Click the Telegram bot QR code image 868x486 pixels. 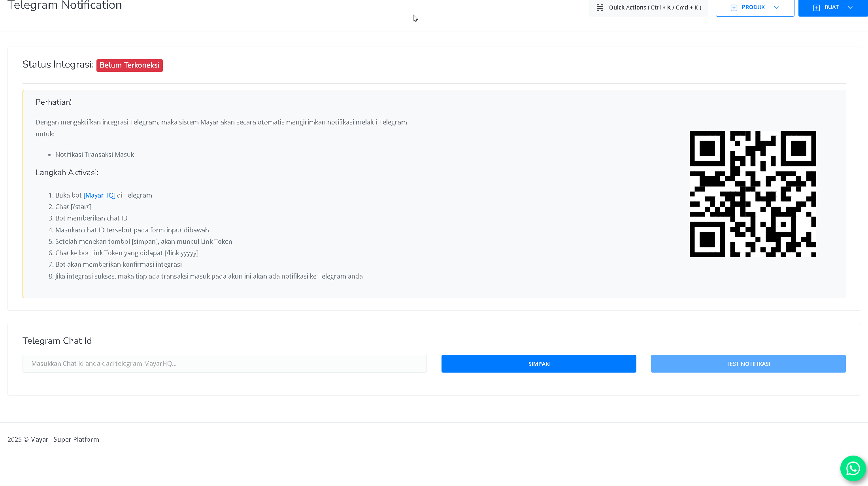pyautogui.click(x=753, y=194)
